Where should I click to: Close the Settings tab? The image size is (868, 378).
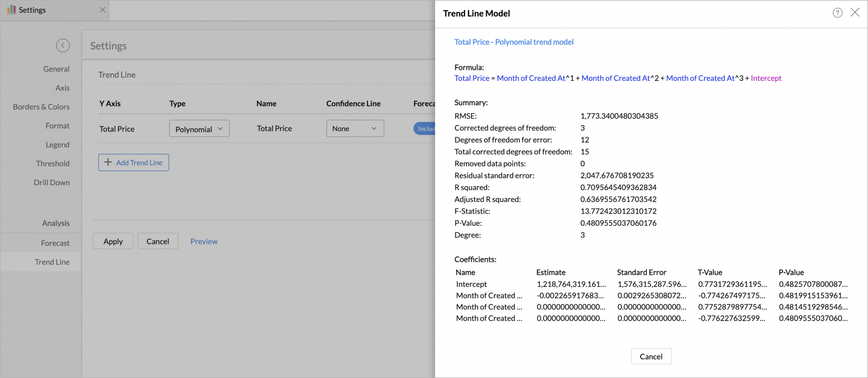pyautogui.click(x=102, y=10)
